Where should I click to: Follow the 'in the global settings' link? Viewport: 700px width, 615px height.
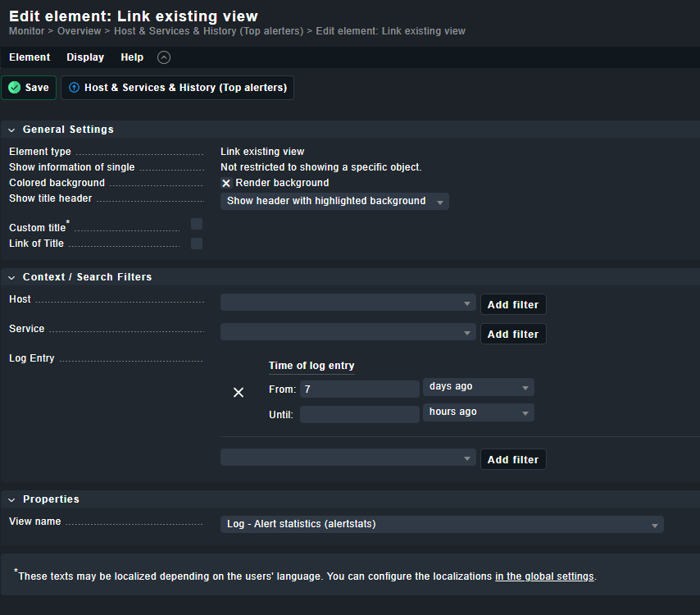[x=544, y=576]
